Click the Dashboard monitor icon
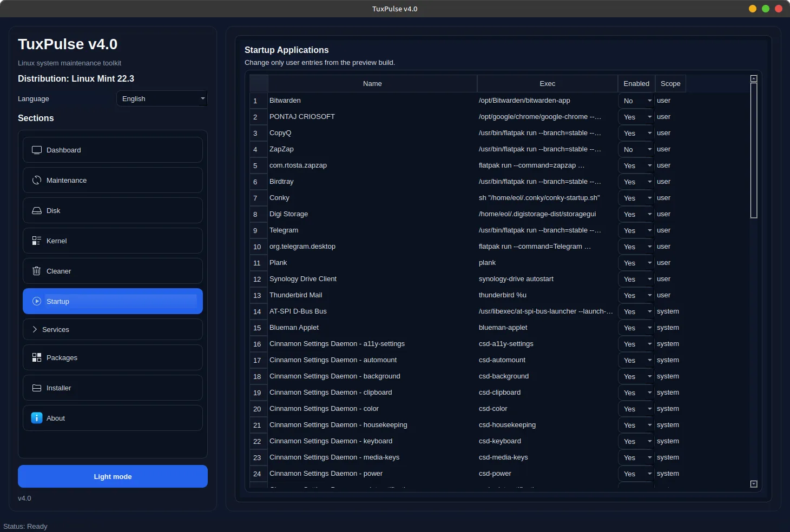This screenshot has height=532, width=790. pyautogui.click(x=37, y=150)
